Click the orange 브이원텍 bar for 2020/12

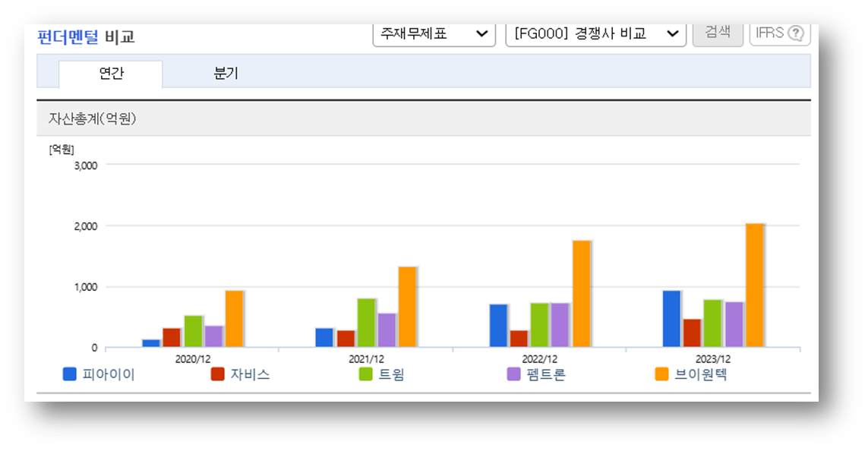pos(234,320)
